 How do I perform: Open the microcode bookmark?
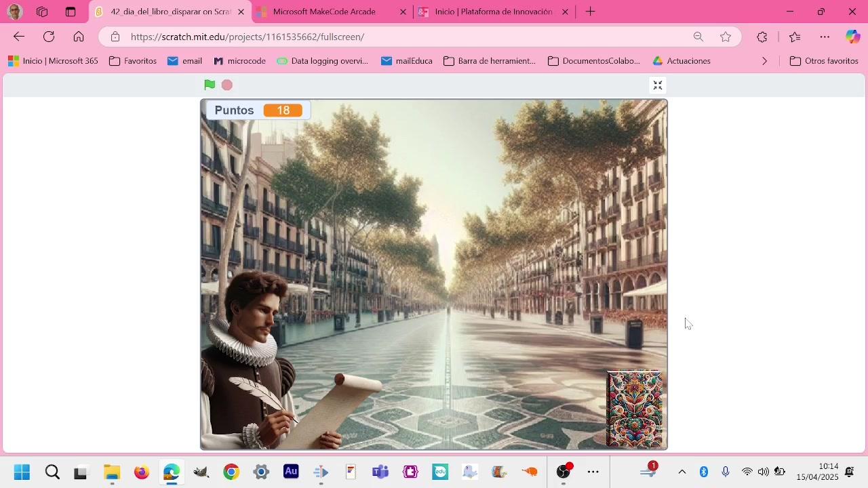click(x=239, y=61)
